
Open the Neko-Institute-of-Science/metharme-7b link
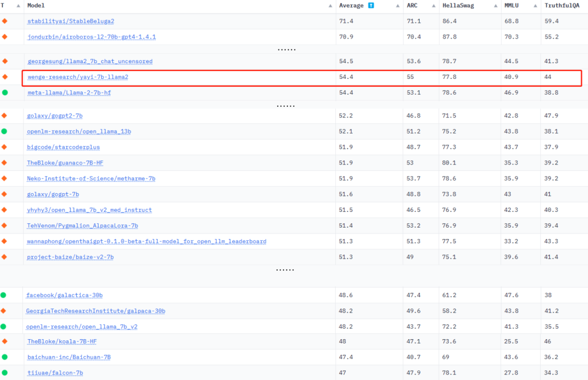click(91, 179)
